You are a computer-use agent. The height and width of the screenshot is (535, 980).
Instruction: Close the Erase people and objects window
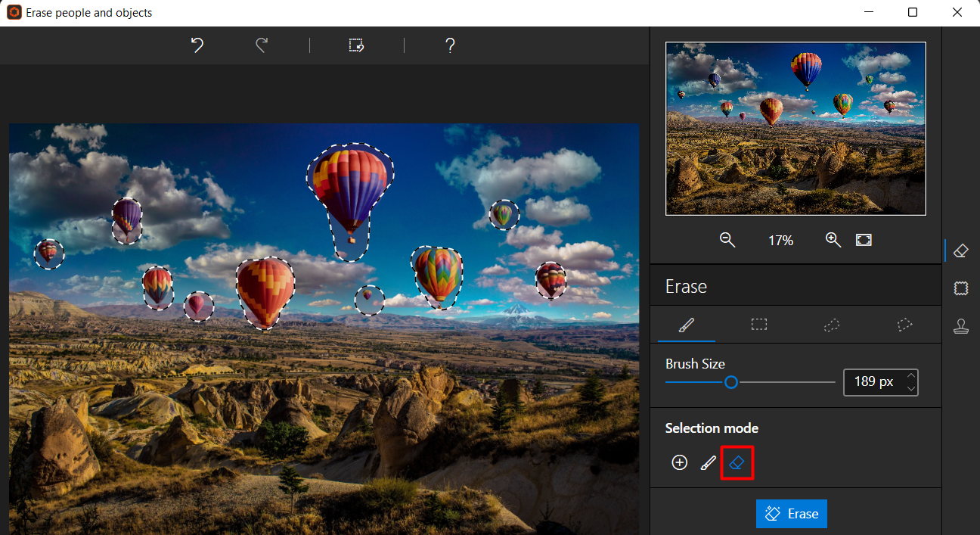(x=958, y=12)
